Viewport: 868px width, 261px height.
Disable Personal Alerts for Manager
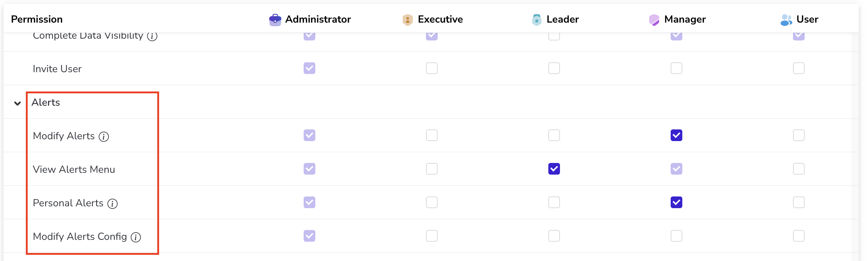pyautogui.click(x=676, y=203)
